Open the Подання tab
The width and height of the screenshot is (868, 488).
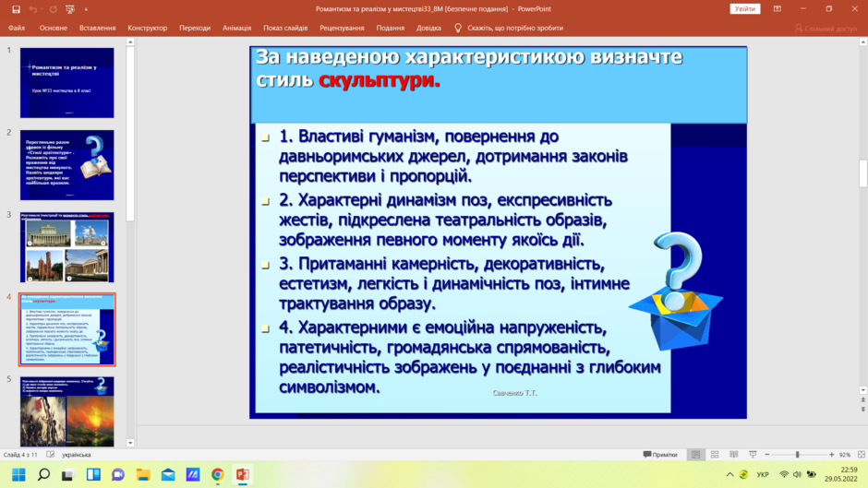point(391,28)
